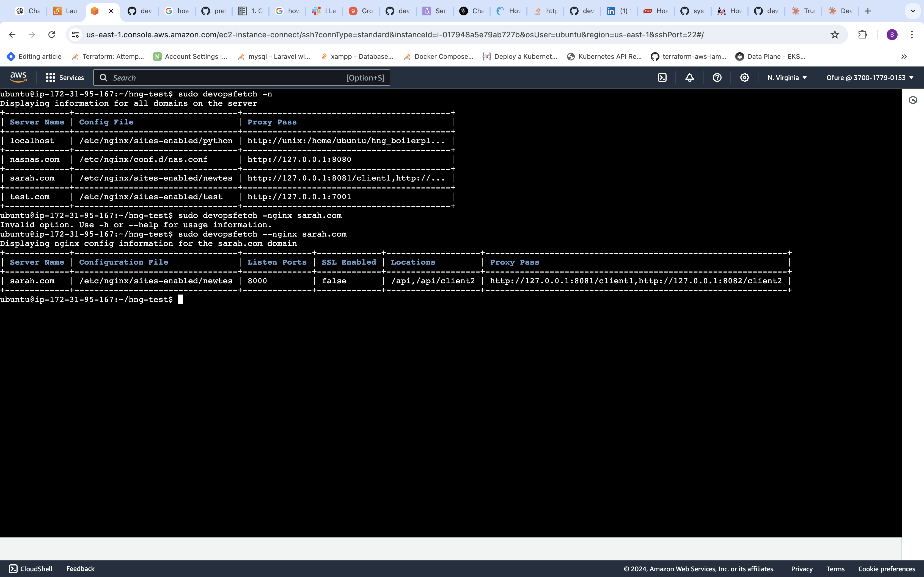The height and width of the screenshot is (577, 924).
Task: Open AWS CloudShell icon in top navigation
Action: tap(662, 77)
